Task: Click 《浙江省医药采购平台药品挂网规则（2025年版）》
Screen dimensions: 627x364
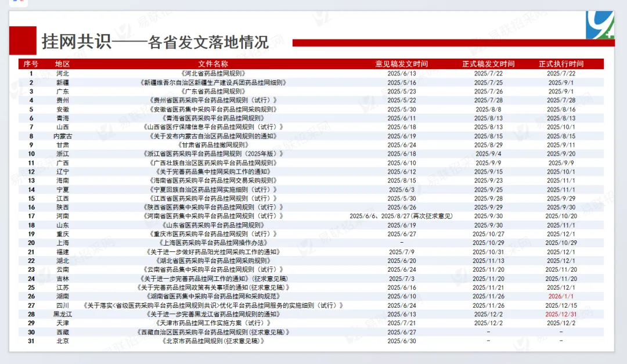Action: coord(213,154)
